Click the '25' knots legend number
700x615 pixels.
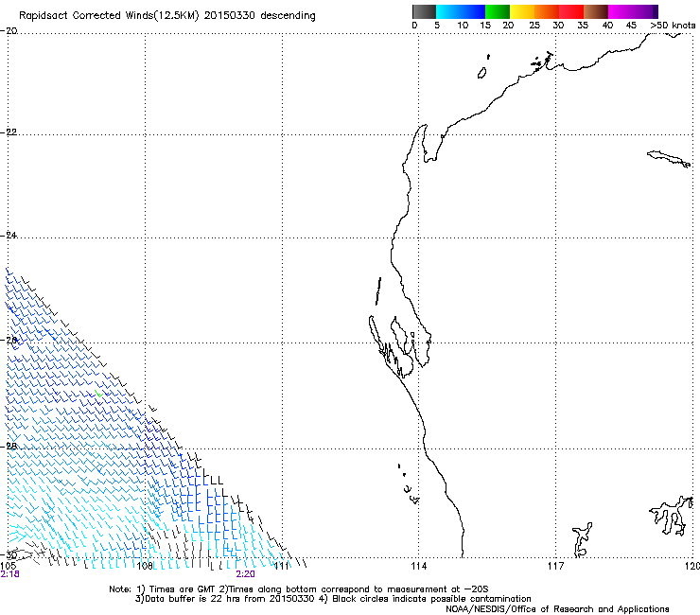pos(534,26)
